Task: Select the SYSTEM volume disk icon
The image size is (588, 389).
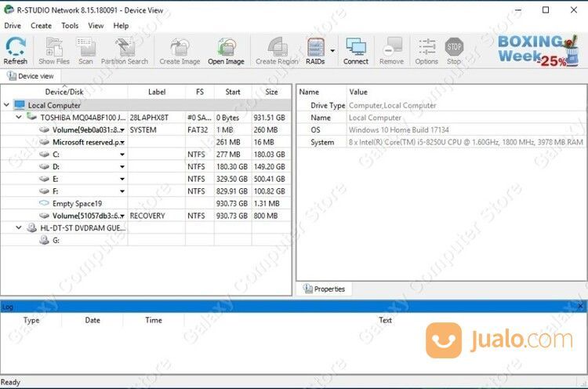Action: click(x=44, y=129)
